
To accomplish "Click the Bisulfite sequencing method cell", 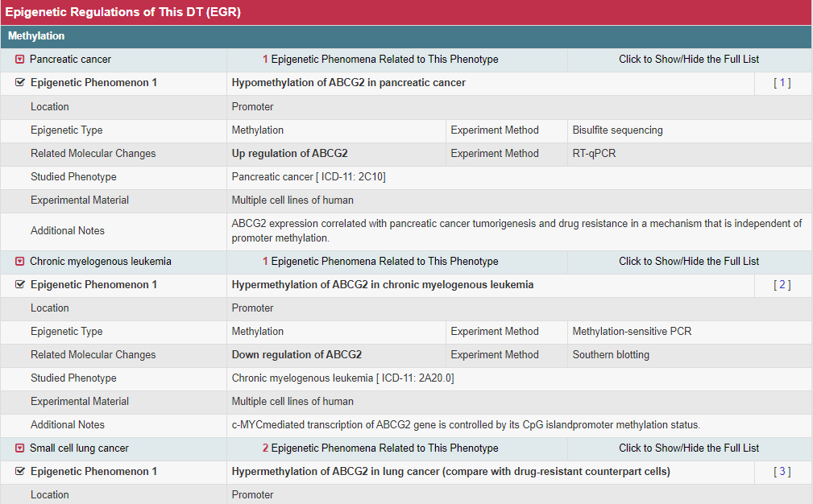I will pos(617,130).
